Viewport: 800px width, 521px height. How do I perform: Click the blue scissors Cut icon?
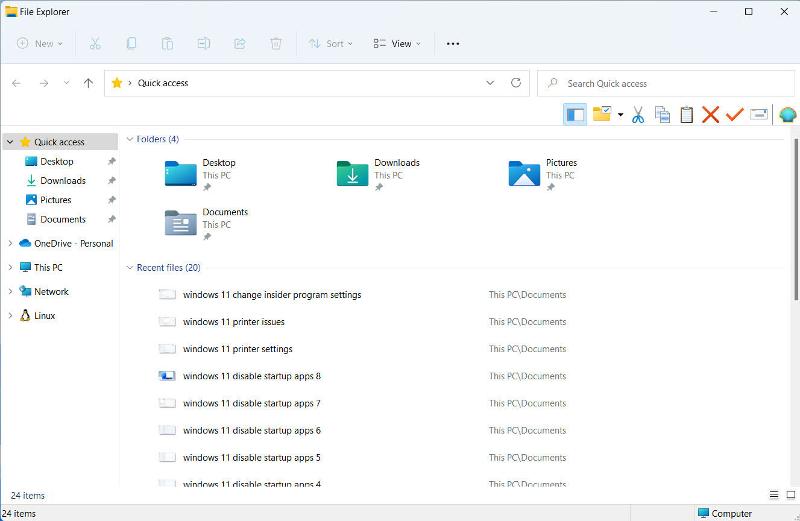click(638, 115)
